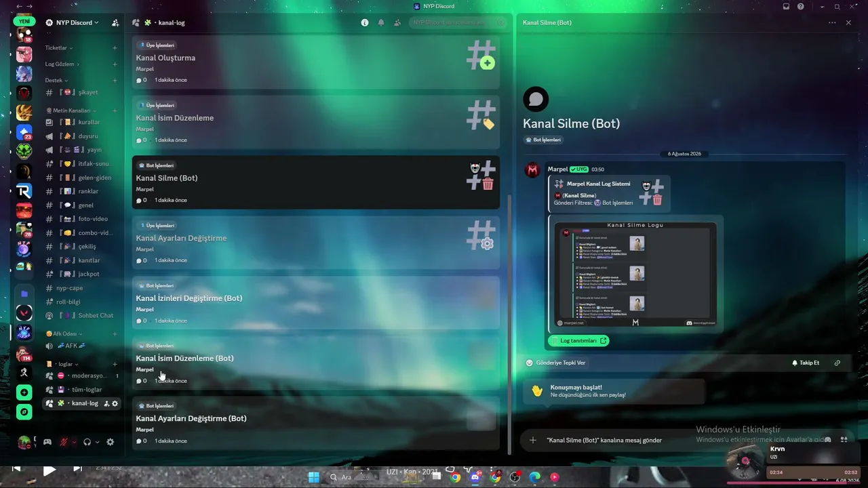Open the NYP Discord server dropdown menu
Screen dimensions: 868x488
[x=73, y=22]
